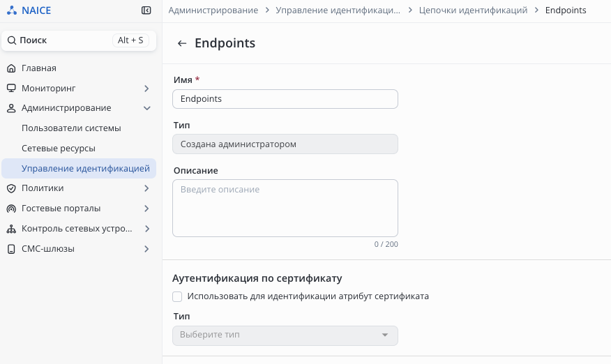The image size is (611, 364).
Task: Click the search magnifier icon
Action: tap(12, 40)
